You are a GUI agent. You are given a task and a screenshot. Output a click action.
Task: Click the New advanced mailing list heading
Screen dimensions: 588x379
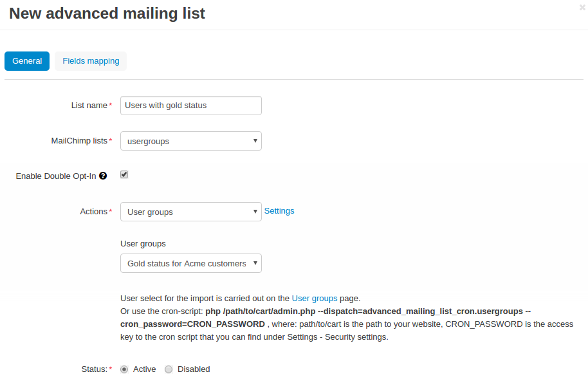point(107,14)
